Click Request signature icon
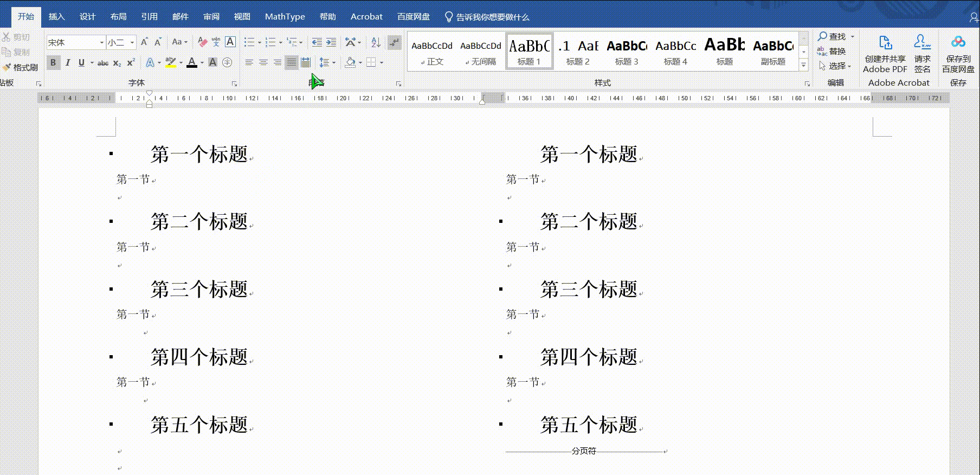The image size is (980, 475). (922, 54)
